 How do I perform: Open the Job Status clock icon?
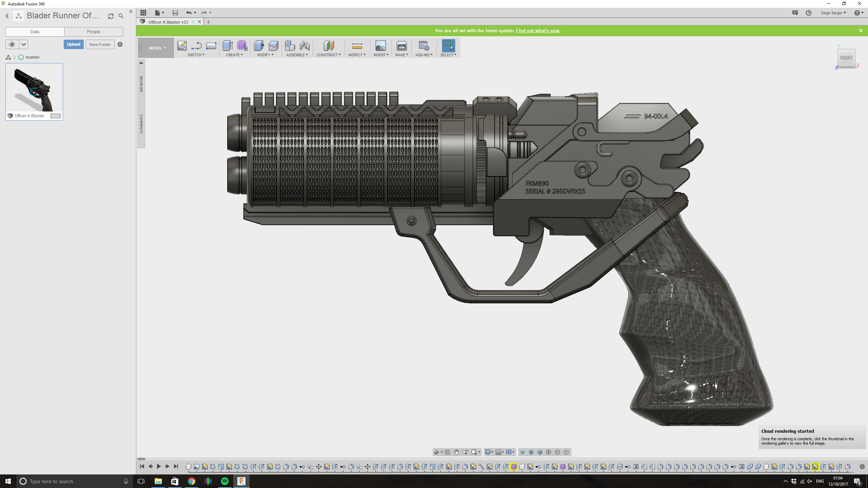809,13
